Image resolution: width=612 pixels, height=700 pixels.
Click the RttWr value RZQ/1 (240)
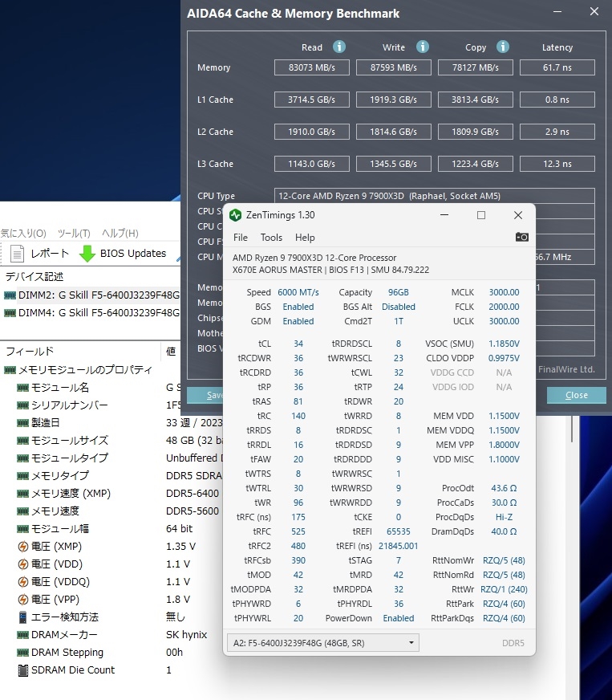(x=504, y=589)
